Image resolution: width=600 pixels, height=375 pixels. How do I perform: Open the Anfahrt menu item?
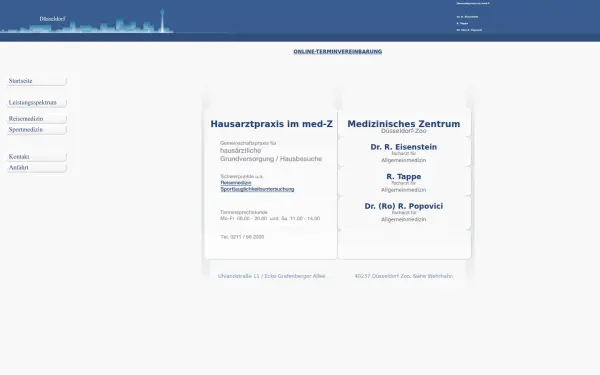tap(37, 168)
